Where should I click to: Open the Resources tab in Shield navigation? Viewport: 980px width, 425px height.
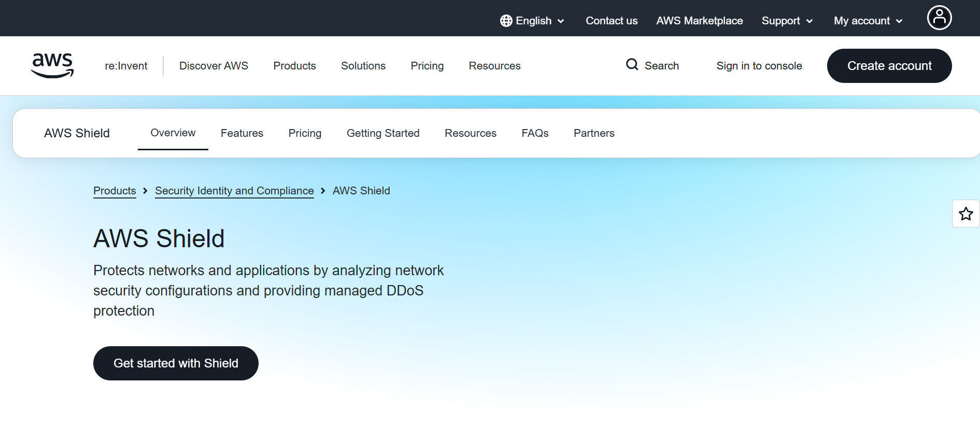click(x=471, y=133)
